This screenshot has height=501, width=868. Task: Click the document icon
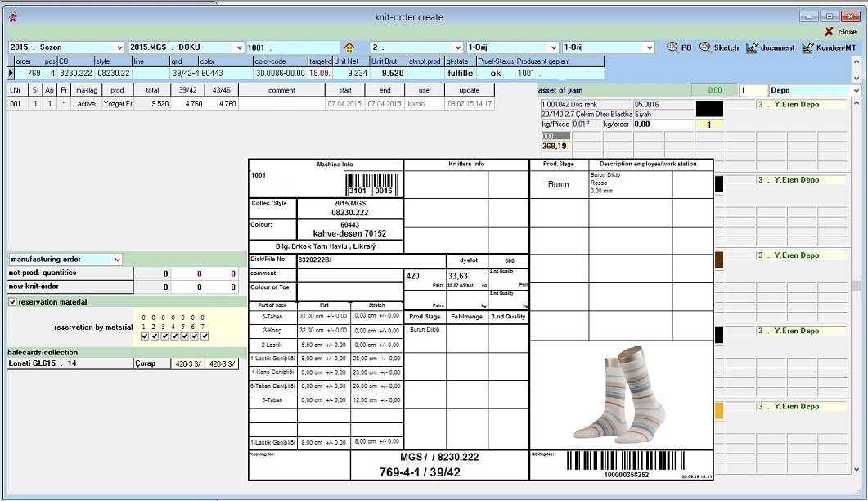(x=752, y=47)
